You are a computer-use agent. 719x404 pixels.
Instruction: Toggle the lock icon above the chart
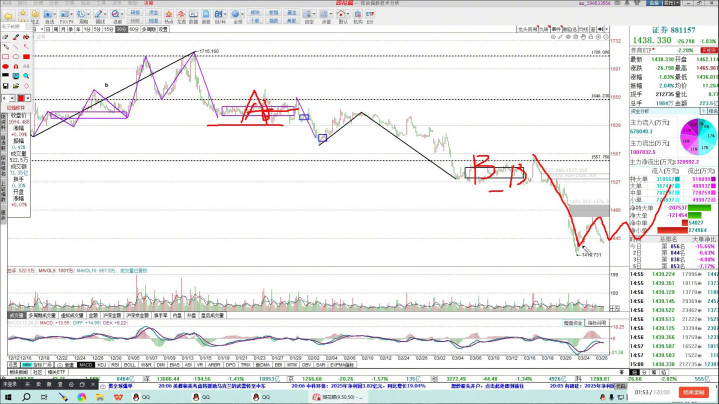(x=591, y=37)
